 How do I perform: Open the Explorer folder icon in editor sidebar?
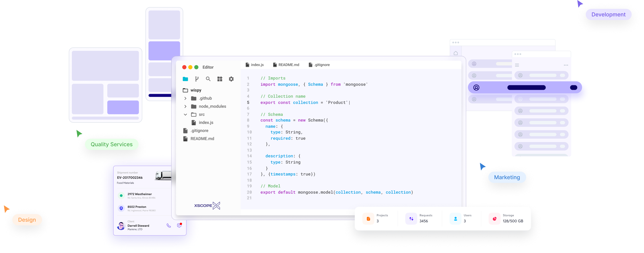(185, 79)
